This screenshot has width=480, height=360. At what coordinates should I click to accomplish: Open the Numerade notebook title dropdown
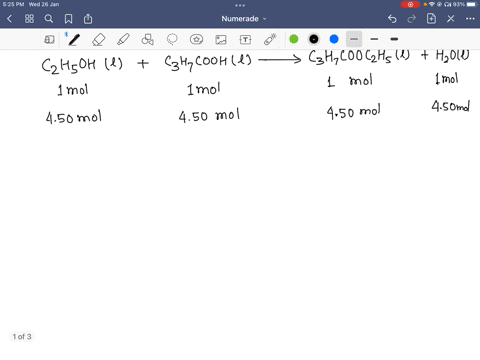click(x=244, y=19)
